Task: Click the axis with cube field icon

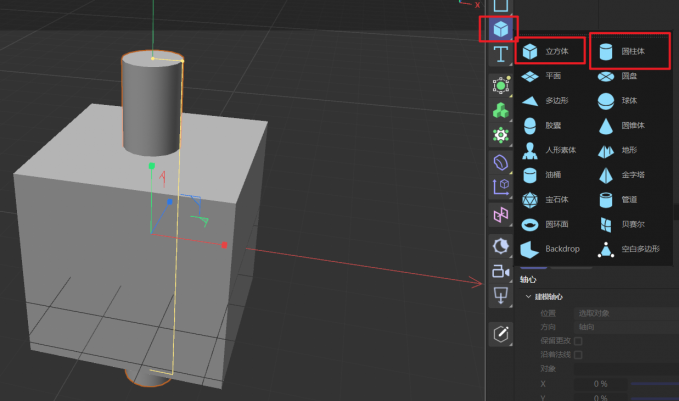Action: point(501,187)
